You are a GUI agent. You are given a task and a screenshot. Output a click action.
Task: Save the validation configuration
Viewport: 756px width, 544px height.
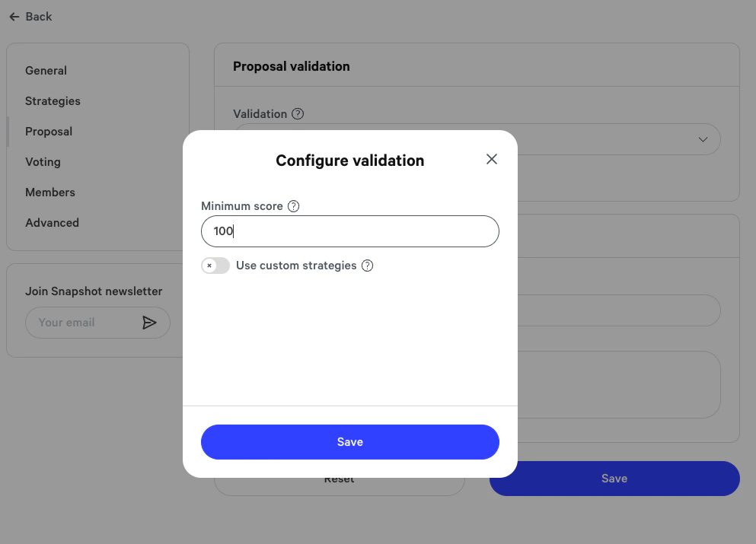349,441
